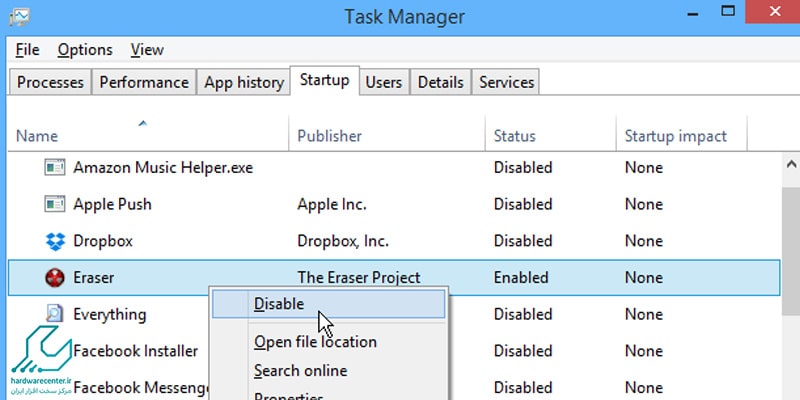
Task: Click Disabled status of Facebook Installer
Action: [523, 351]
